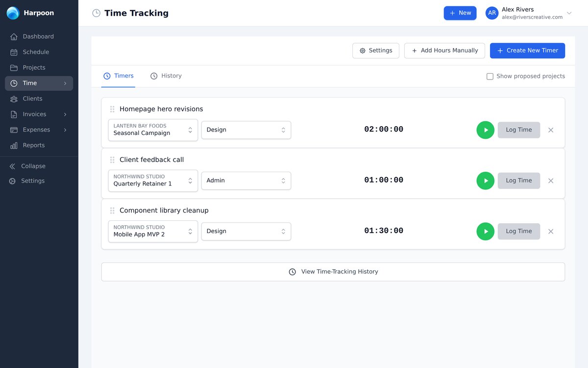
Task: Click the blue New button
Action: 460,13
